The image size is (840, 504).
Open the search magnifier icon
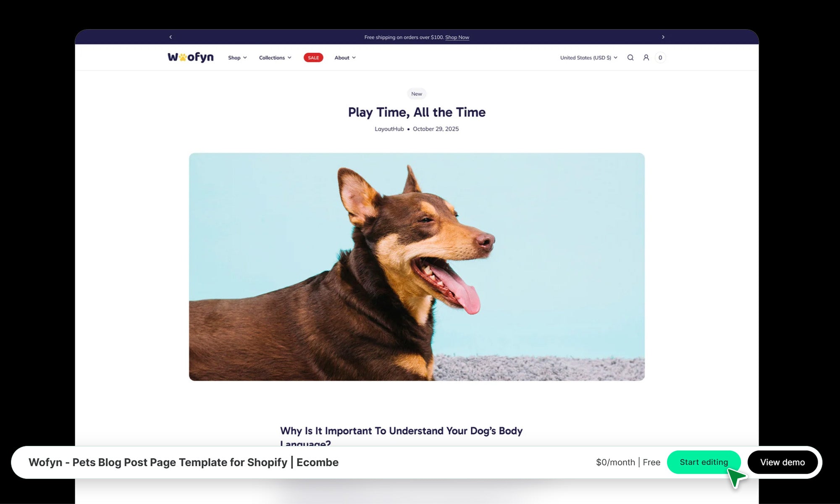coord(630,58)
